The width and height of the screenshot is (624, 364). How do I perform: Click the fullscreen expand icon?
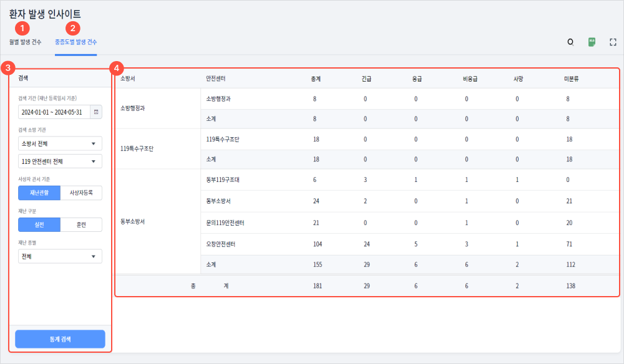[x=613, y=42]
